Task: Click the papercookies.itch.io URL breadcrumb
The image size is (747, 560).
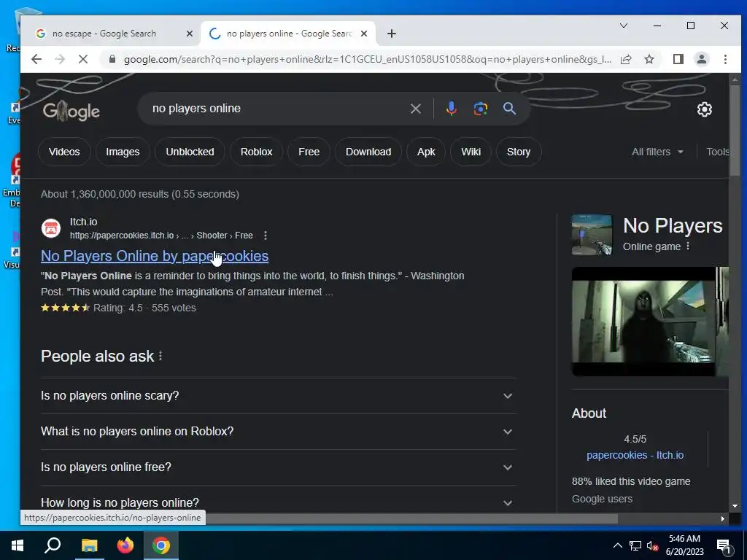Action: pos(161,236)
